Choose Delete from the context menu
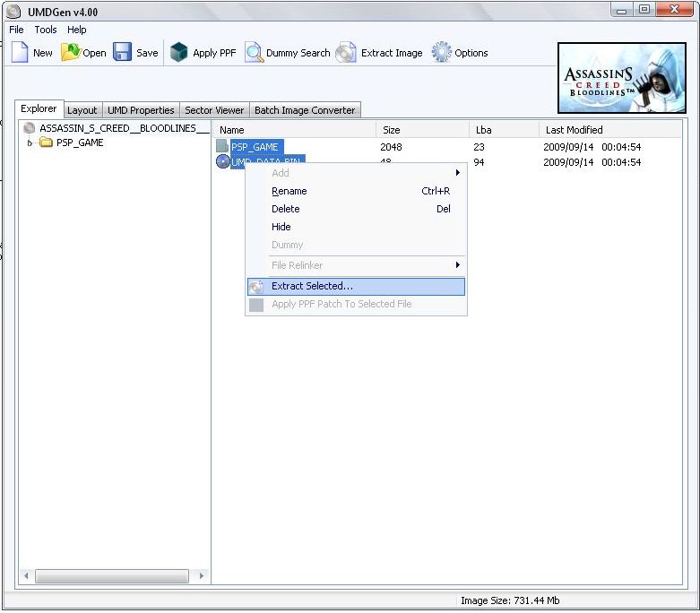Viewport: 700px width, 613px height. [356, 209]
